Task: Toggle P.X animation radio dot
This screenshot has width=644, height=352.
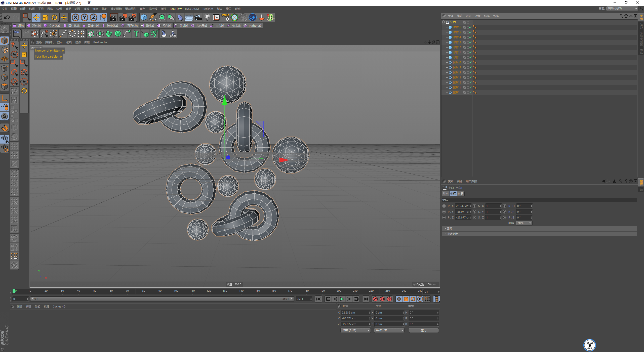Action: [x=444, y=206]
